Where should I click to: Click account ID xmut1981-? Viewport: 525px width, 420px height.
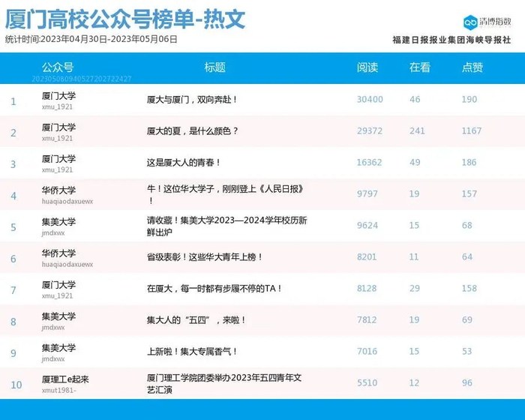pyautogui.click(x=59, y=391)
